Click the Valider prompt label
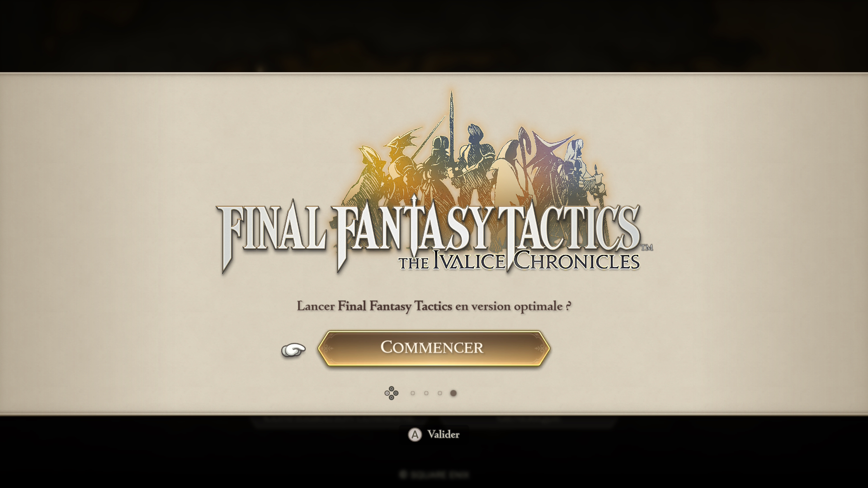 pyautogui.click(x=443, y=434)
